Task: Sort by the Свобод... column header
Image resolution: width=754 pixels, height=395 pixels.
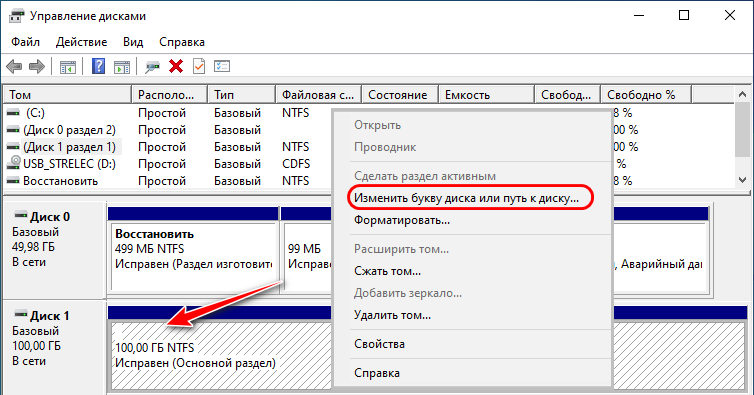Action: (x=567, y=95)
